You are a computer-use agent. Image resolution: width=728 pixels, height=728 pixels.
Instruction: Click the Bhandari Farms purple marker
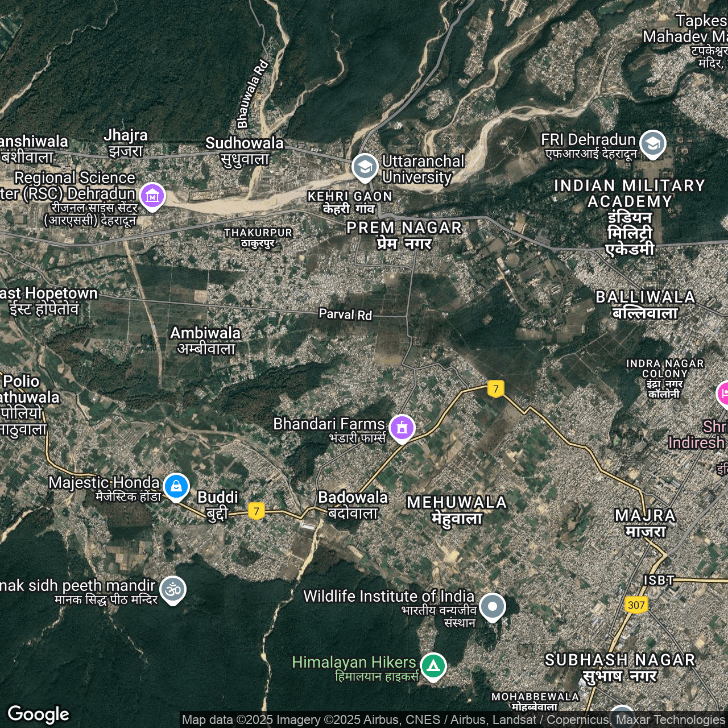(x=402, y=427)
